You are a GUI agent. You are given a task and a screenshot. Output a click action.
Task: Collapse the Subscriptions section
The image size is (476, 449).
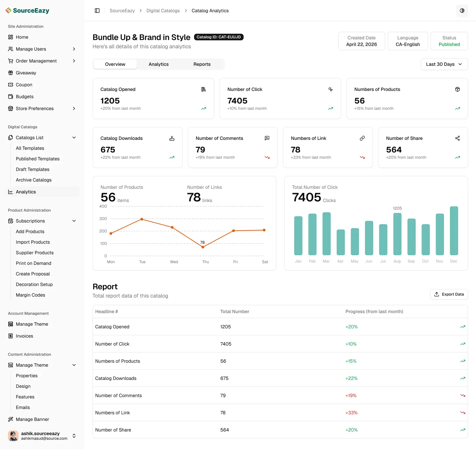74,221
